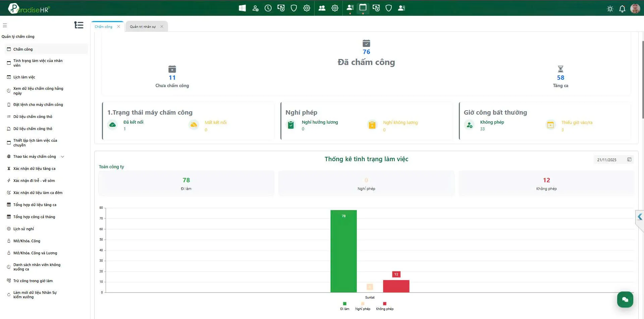Open the calendar picker beside 21/11/2025
Image resolution: width=644 pixels, height=319 pixels.
(629, 159)
